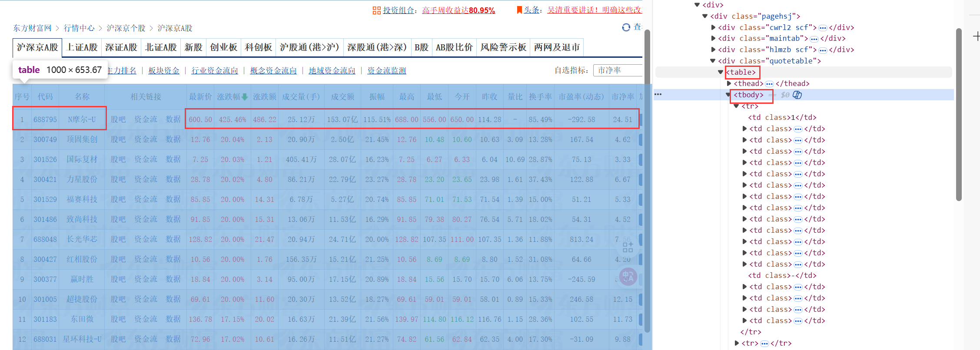Expand the second collapsed tr node

point(737,343)
